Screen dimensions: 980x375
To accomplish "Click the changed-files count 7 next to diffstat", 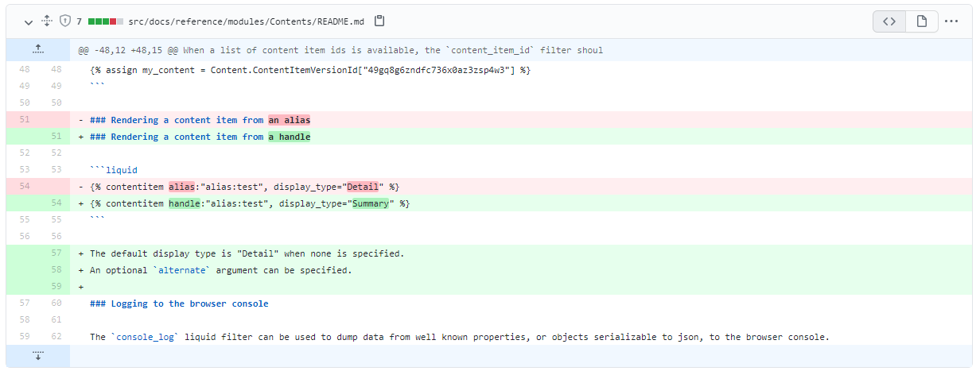I will point(80,21).
